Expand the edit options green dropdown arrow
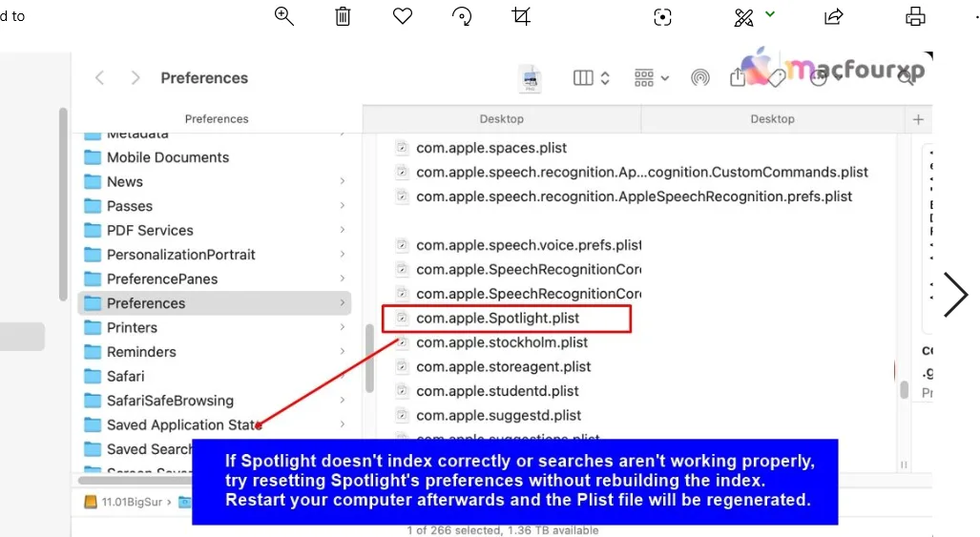The height and width of the screenshot is (537, 980). pyautogui.click(x=770, y=13)
